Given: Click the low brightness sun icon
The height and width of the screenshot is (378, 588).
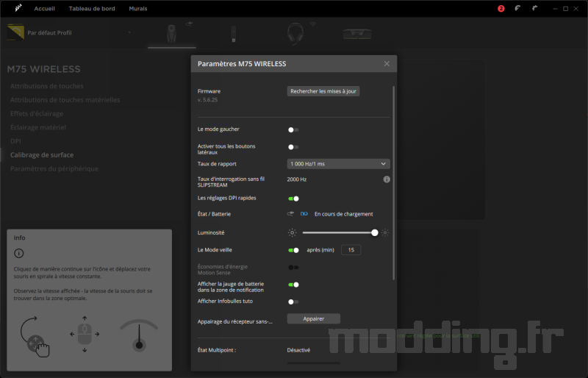Looking at the screenshot, I should (x=292, y=232).
